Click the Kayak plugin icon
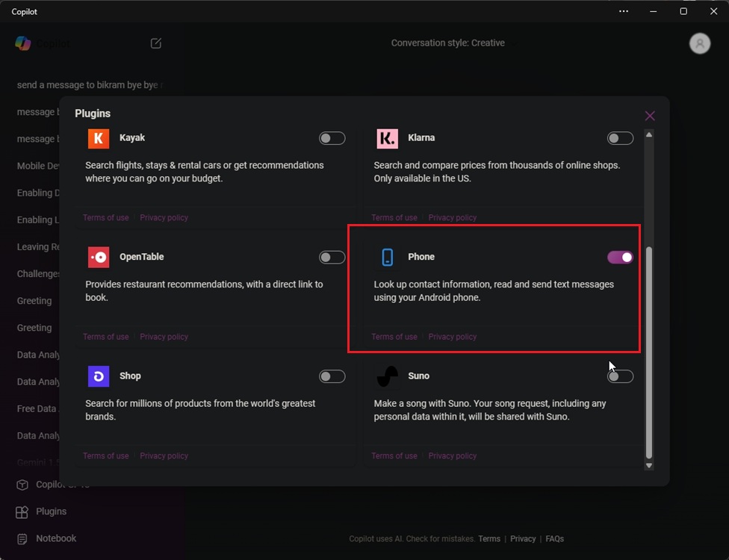The image size is (729, 560). point(97,138)
